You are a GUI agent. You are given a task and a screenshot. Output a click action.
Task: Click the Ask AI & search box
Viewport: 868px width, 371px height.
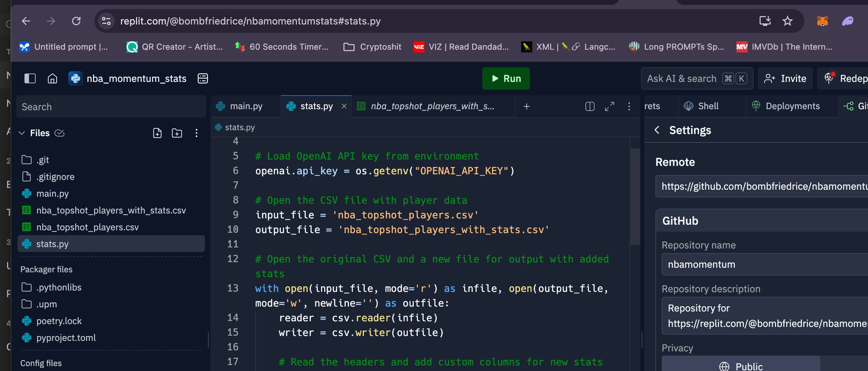coord(697,78)
